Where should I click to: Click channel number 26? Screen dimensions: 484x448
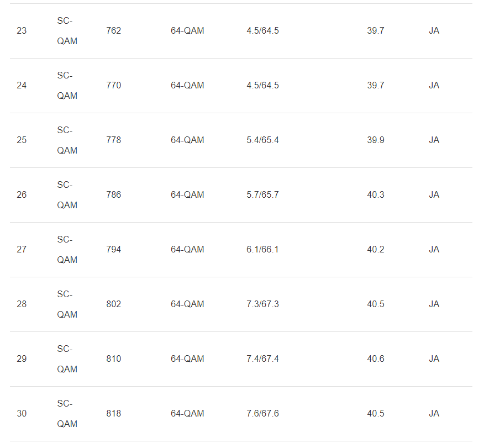[x=22, y=195]
